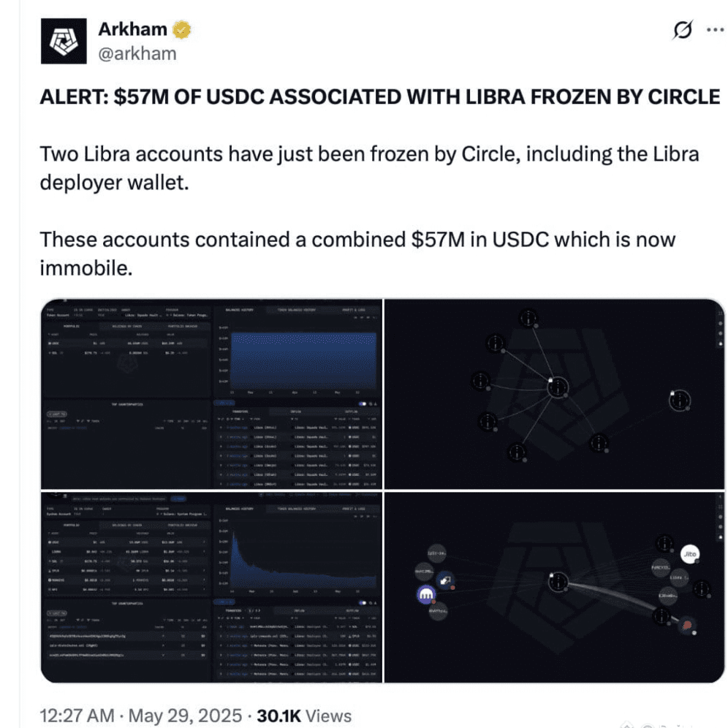Viewport: 728px width, 728px height.
Task: Open the top-left Libra token account screenshot
Action: (x=128, y=395)
